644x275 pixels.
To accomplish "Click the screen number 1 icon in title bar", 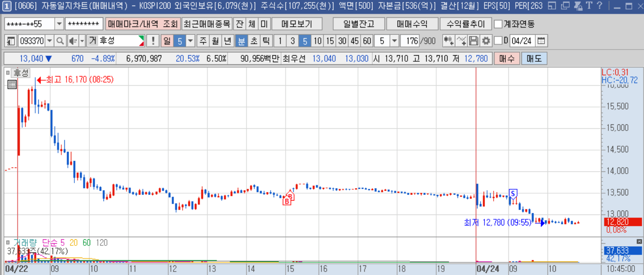I will point(7,6).
